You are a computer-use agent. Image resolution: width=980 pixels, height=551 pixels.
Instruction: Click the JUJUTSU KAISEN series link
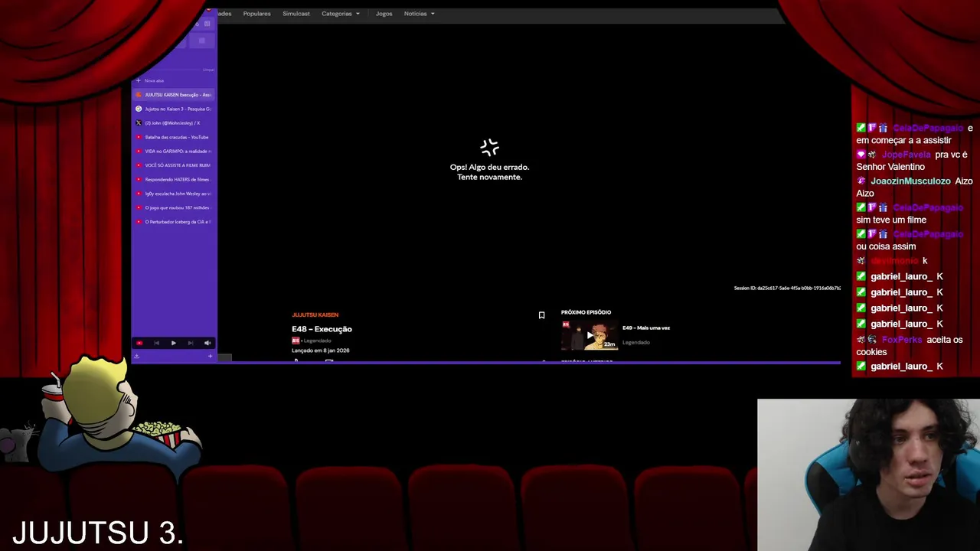315,315
